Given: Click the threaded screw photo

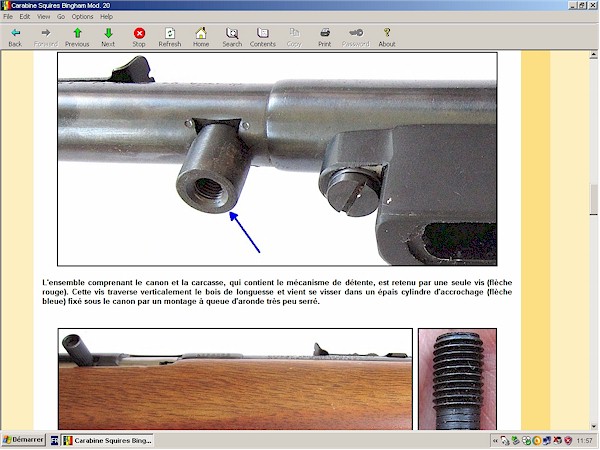Looking at the screenshot, I should tap(457, 379).
